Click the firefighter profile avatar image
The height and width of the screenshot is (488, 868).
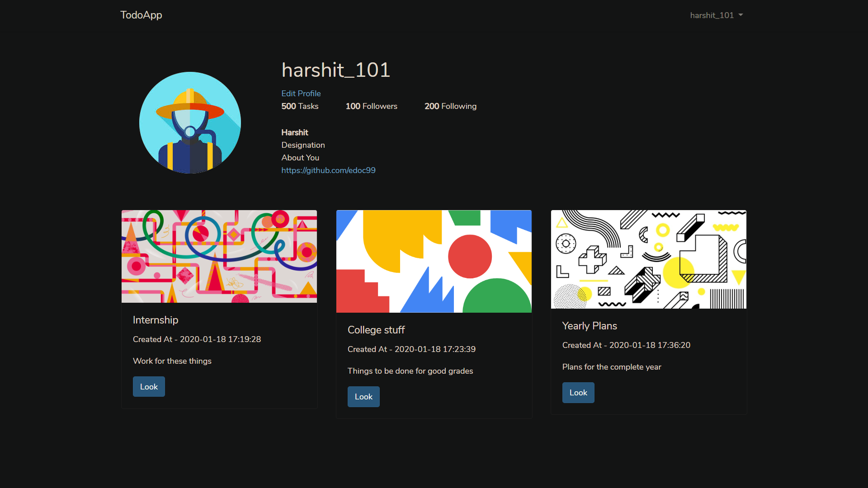190,122
